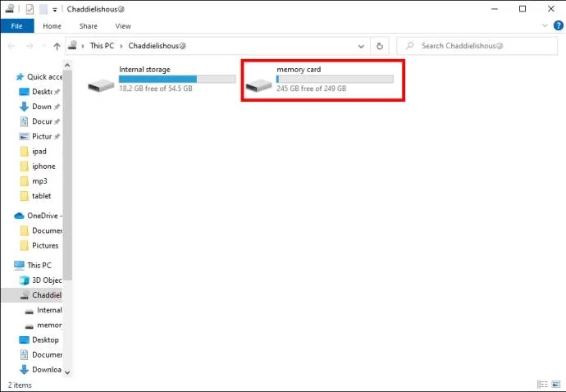The width and height of the screenshot is (566, 392).
Task: Select the memory card drive icon
Action: 258,85
